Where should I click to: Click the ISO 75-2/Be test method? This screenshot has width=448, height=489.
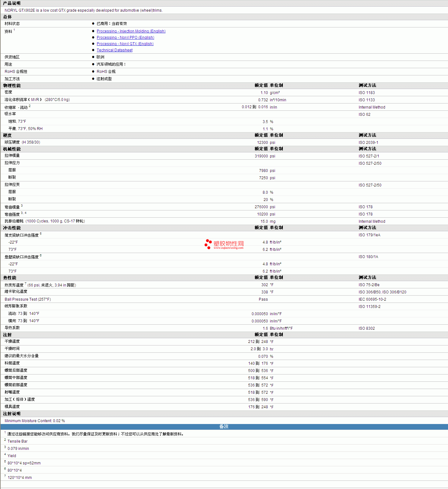click(369, 285)
